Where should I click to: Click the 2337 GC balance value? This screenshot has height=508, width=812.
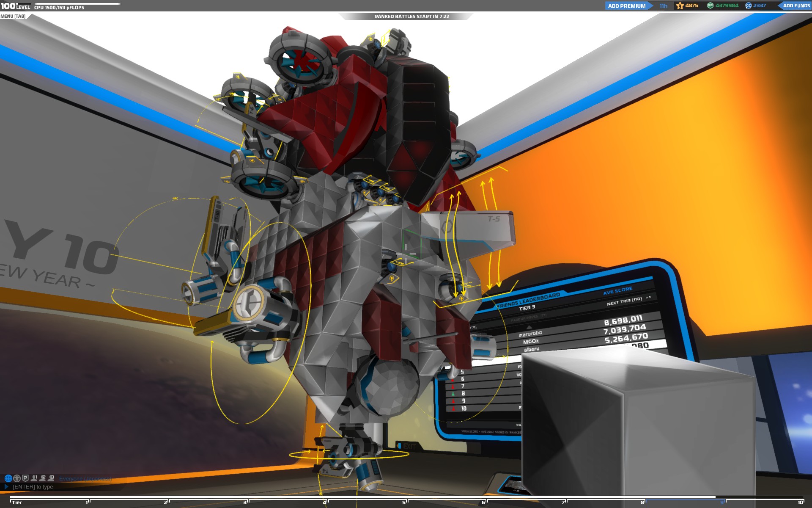pos(760,6)
